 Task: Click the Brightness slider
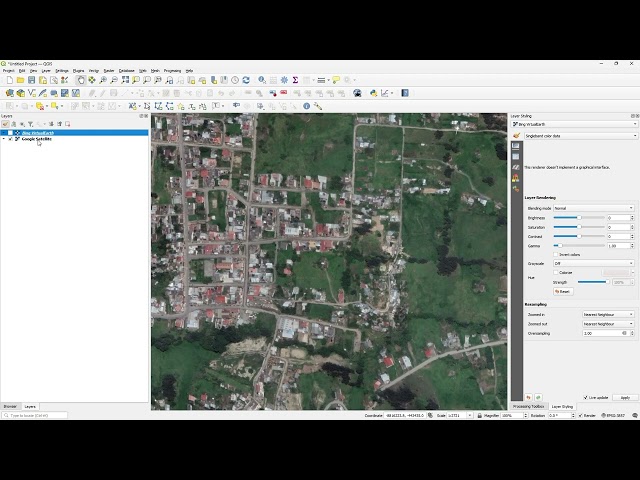[x=579, y=218]
